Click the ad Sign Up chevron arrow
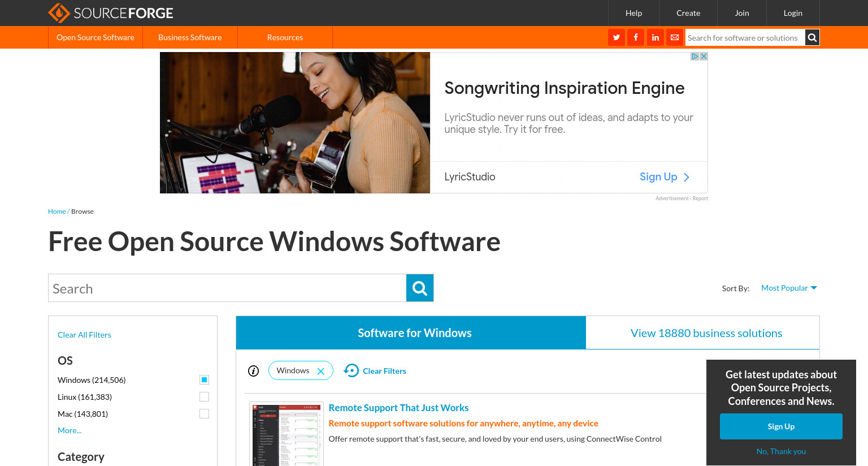Screen dimensions: 868x466 pos(687,177)
